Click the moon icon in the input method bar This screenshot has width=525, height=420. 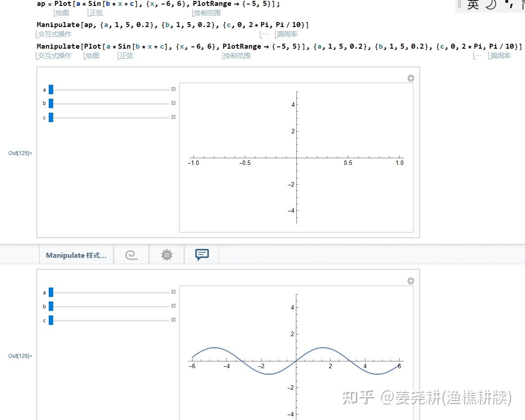pos(491,5)
